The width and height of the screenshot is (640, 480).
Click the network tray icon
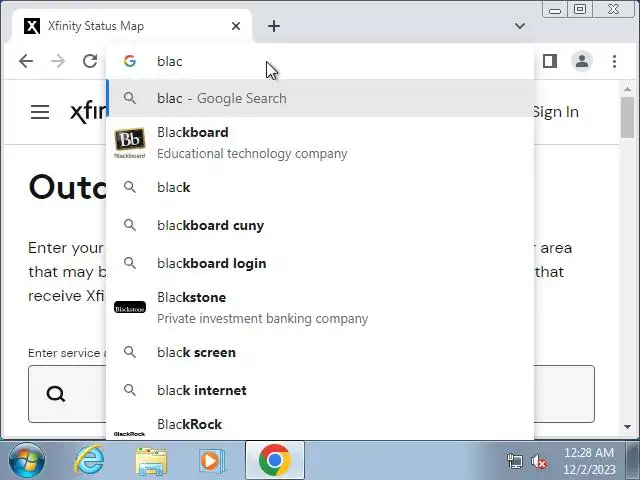(514, 462)
